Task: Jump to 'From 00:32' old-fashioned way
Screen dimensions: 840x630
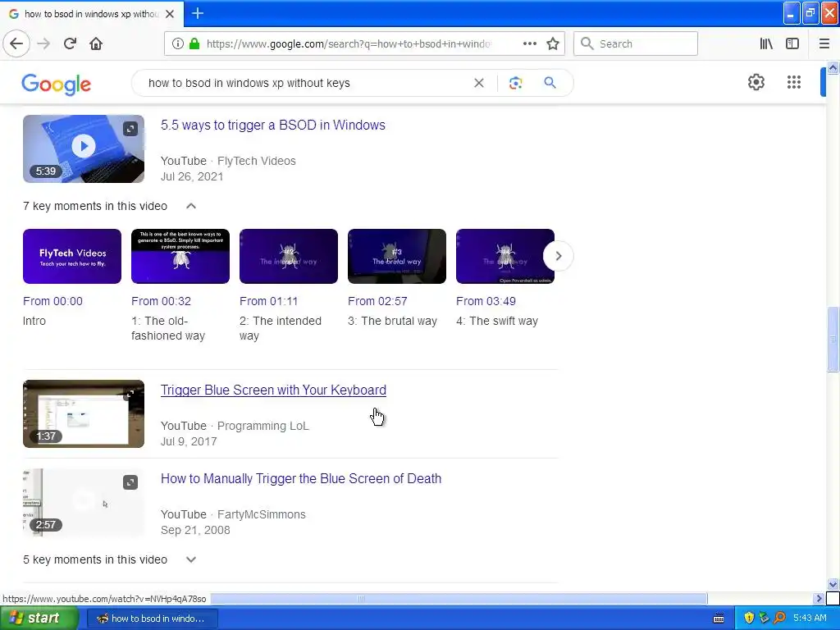Action: click(x=161, y=301)
